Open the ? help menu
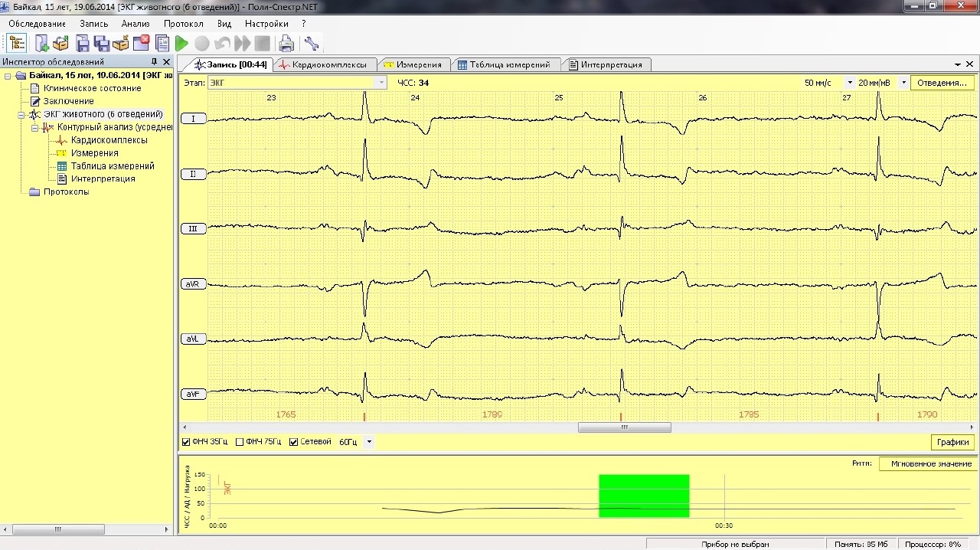 tap(303, 24)
